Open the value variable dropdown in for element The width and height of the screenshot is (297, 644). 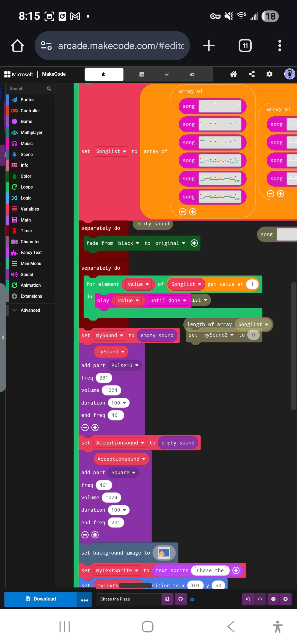(x=138, y=284)
